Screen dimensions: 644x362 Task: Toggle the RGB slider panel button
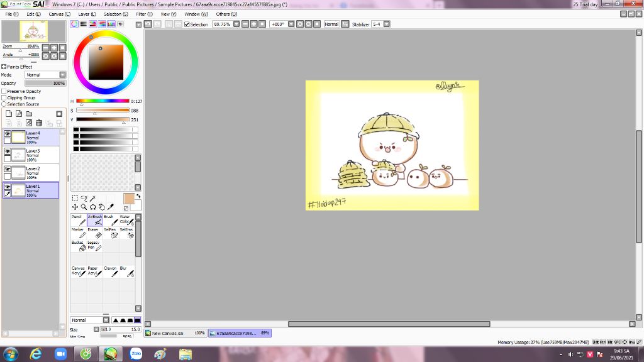(84, 25)
